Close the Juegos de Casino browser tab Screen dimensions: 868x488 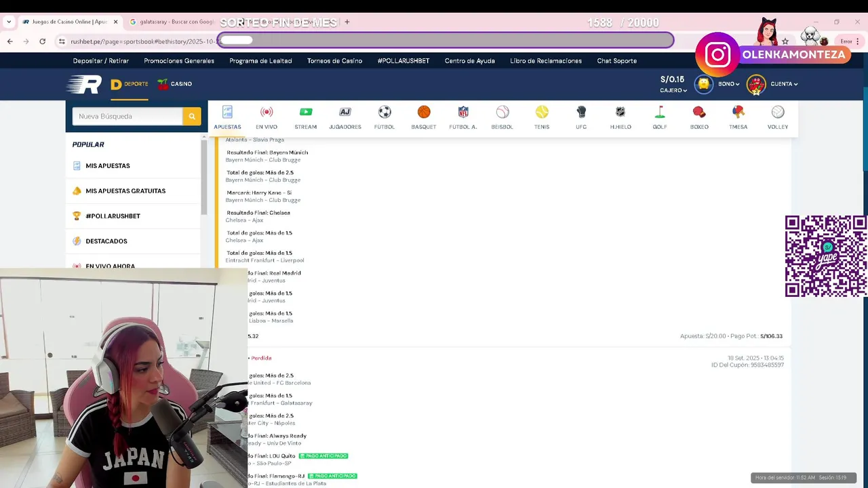tap(115, 22)
